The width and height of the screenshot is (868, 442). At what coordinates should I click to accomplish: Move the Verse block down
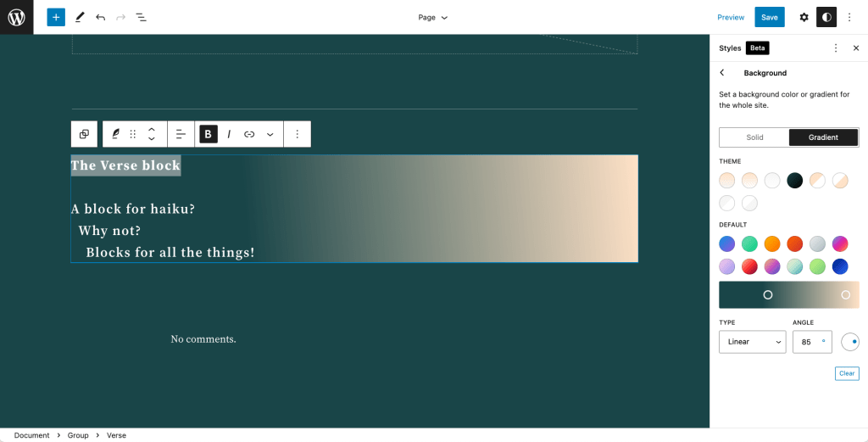click(151, 139)
